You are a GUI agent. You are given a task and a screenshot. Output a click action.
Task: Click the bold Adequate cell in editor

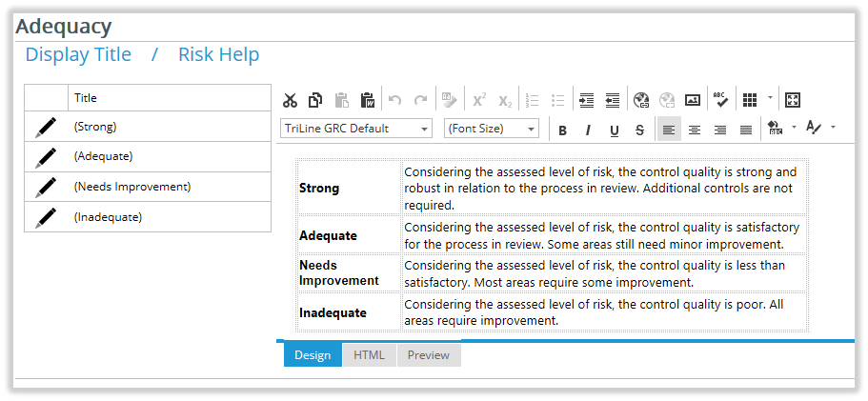pos(348,235)
